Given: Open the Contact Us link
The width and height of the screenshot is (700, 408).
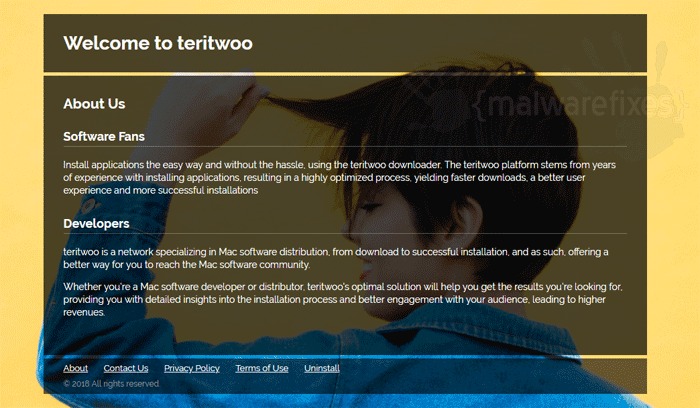Looking at the screenshot, I should coord(126,368).
